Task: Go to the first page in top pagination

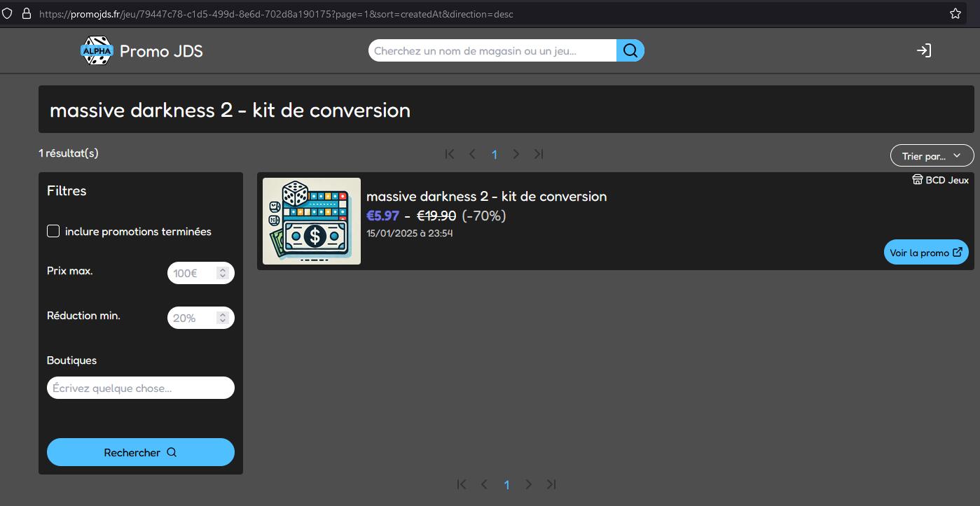Action: click(x=450, y=154)
